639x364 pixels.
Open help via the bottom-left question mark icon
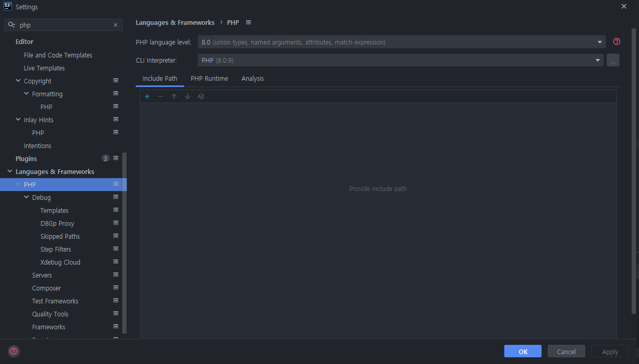[x=13, y=351]
